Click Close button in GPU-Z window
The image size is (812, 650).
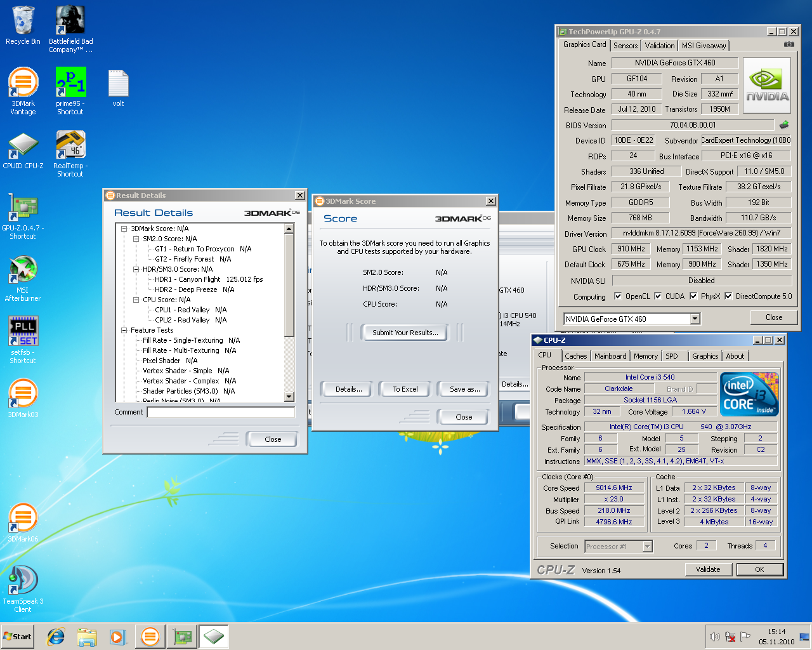774,317
